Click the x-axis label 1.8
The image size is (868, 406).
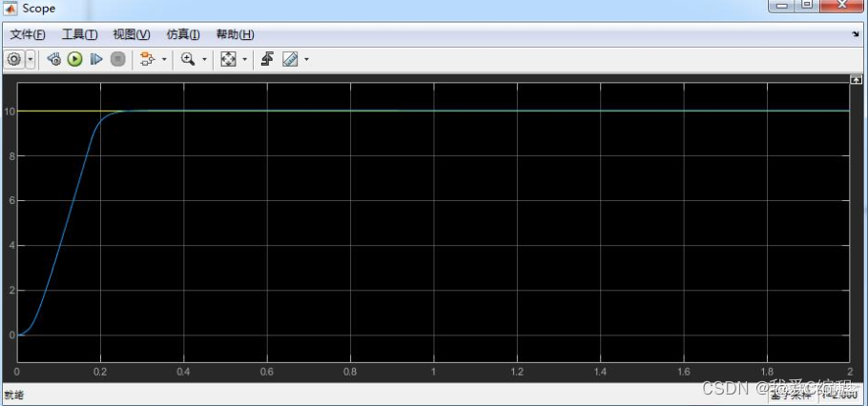[x=767, y=372]
